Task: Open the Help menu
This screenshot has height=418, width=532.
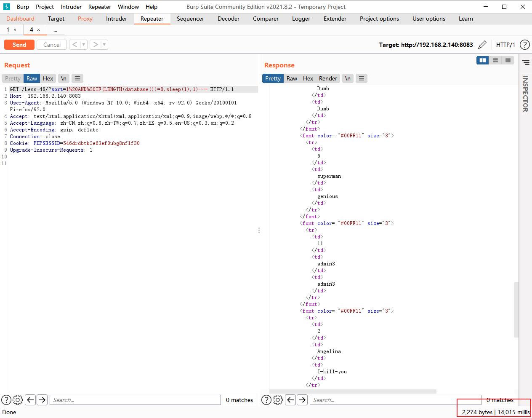Action: click(152, 7)
